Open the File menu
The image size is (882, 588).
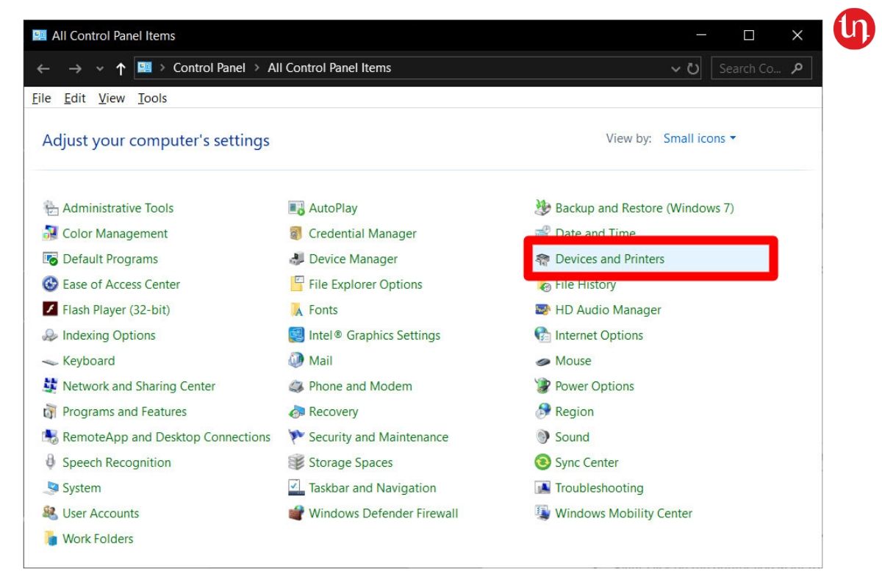(42, 98)
